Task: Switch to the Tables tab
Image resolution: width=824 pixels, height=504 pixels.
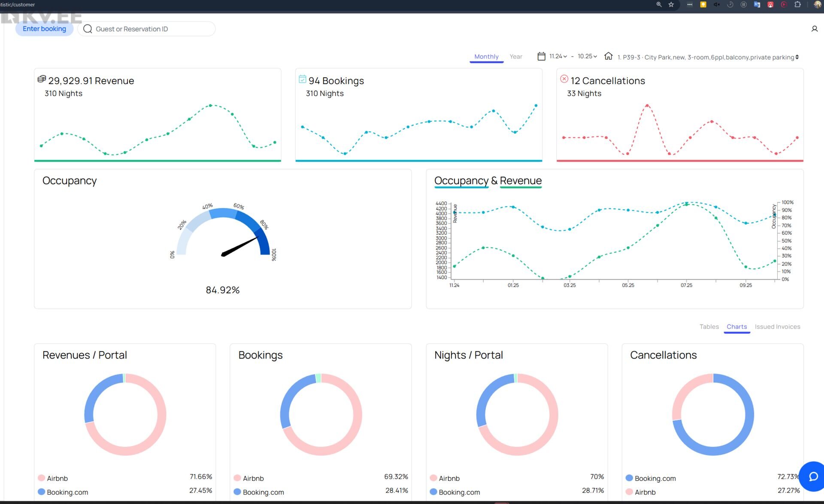Action: click(709, 326)
